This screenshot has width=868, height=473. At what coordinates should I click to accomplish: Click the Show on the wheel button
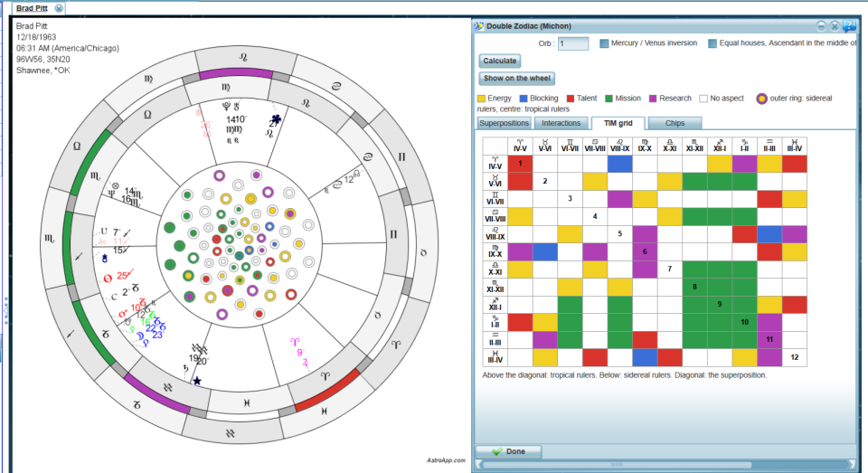click(x=517, y=78)
